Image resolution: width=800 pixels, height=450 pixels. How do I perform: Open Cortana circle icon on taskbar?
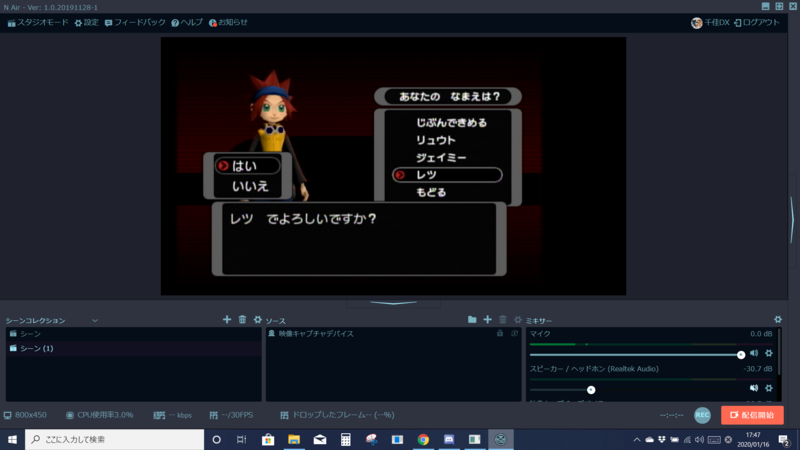click(x=216, y=439)
